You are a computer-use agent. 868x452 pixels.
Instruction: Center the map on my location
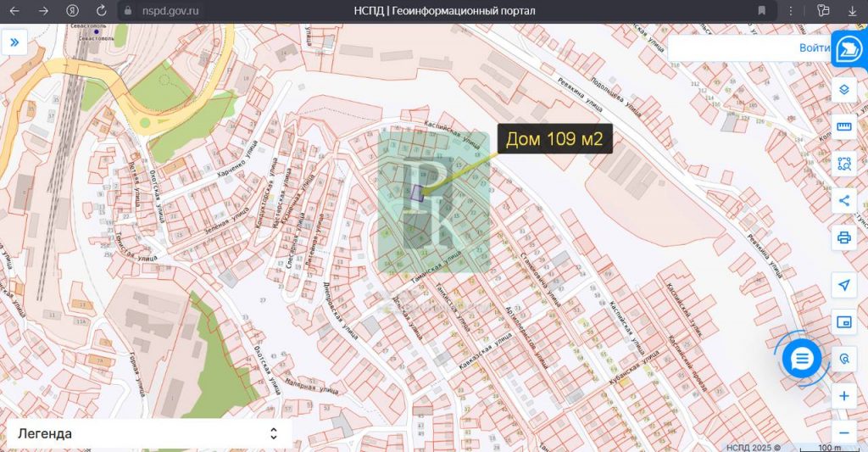point(844,285)
